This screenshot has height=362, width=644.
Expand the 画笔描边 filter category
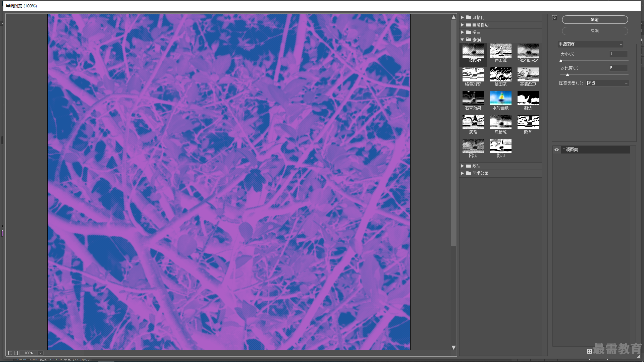[462, 25]
